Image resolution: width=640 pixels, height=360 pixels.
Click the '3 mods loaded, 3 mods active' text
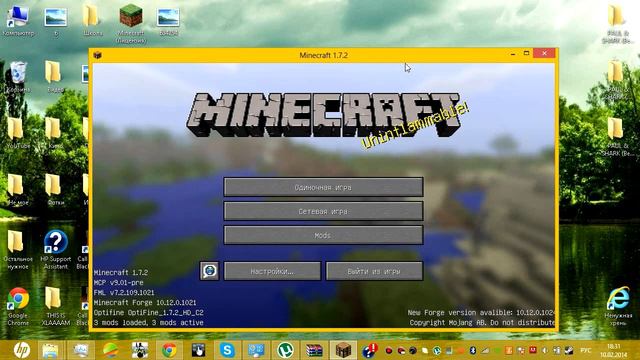coord(149,323)
